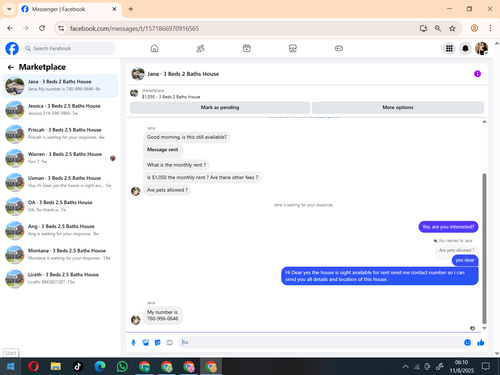This screenshot has width=500, height=375.
Task: Reload the page in browser toolbar
Action: (x=42, y=28)
